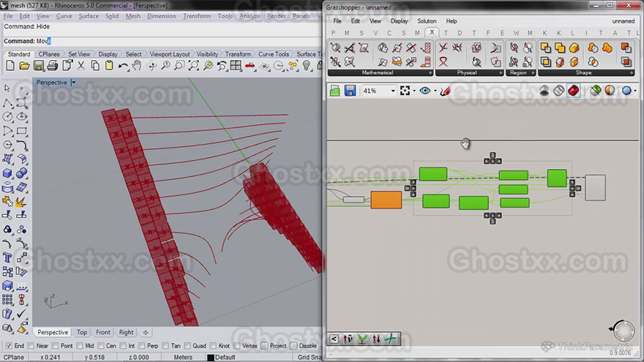Open the Perspective viewport title dropdown arrow

coord(73,83)
